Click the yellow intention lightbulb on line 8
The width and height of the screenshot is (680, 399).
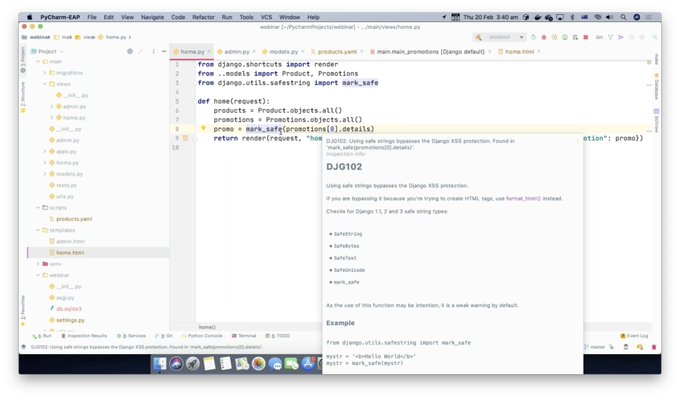point(203,128)
